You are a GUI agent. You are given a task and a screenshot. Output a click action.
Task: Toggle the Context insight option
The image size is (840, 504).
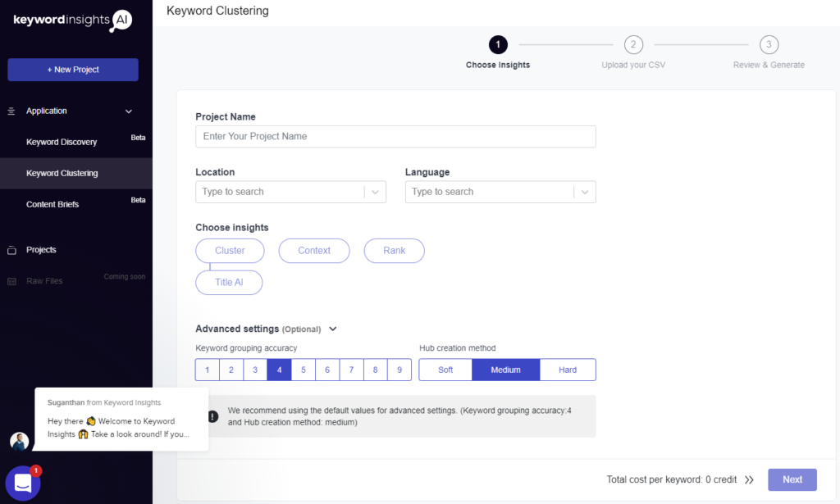tap(314, 251)
